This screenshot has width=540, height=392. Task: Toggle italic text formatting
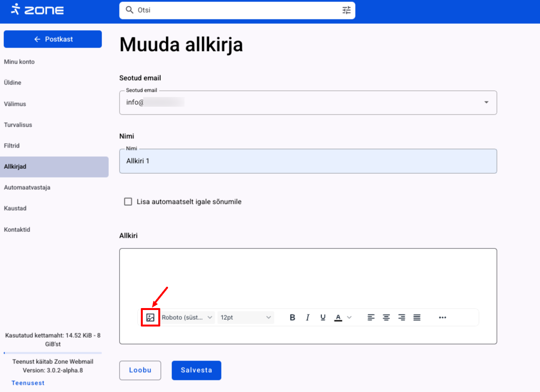[x=307, y=318]
